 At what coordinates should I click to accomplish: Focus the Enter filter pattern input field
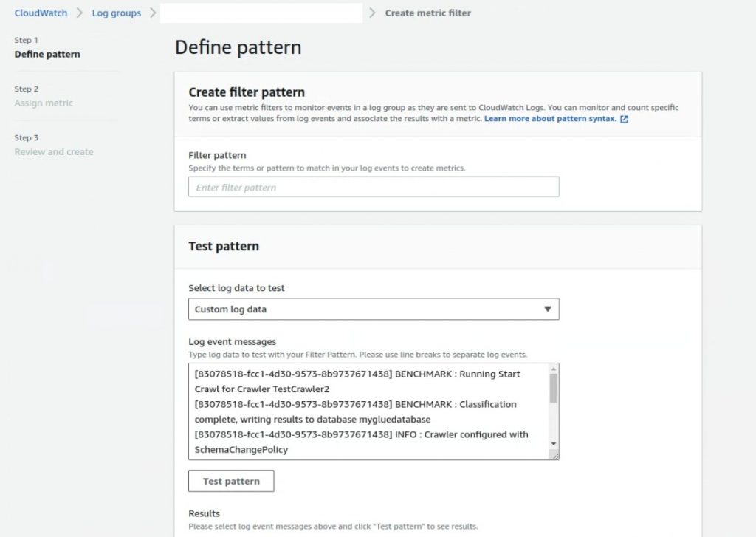[374, 187]
